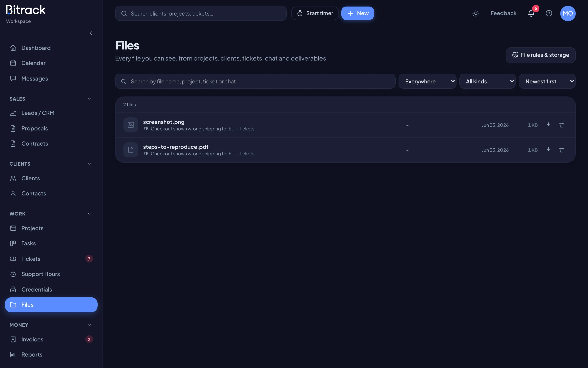This screenshot has height=368, width=588.
Task: Open Projects in sidebar
Action: [51, 228]
